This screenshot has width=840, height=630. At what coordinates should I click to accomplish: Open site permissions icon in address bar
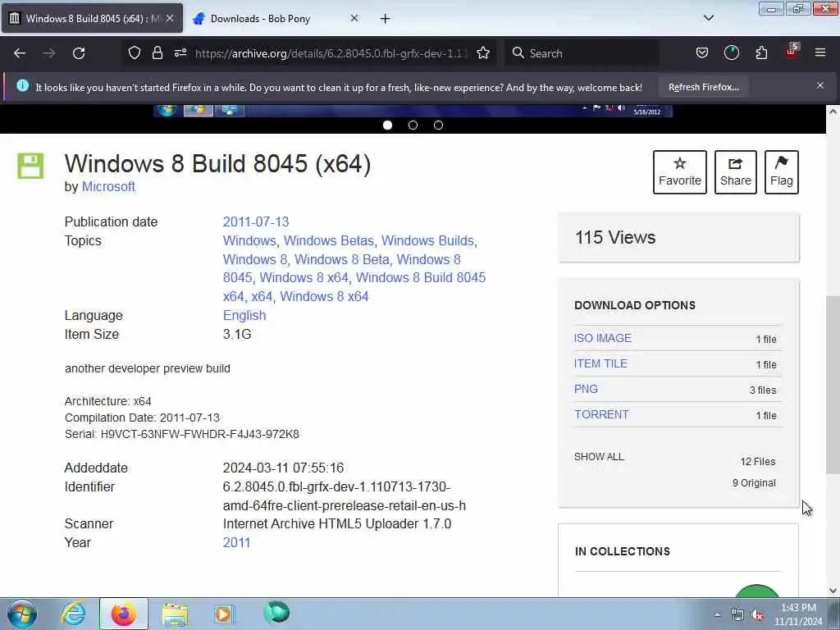180,52
